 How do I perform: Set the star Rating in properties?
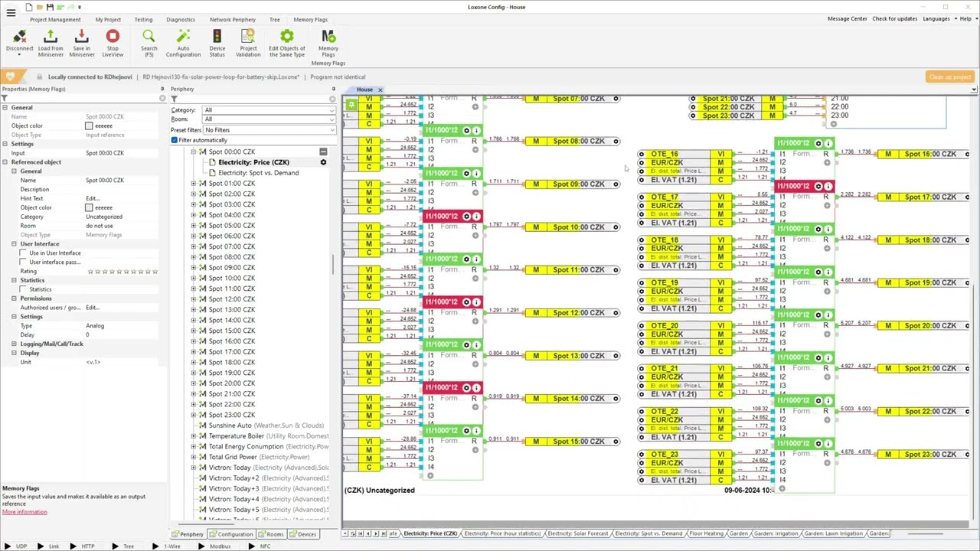click(x=122, y=271)
